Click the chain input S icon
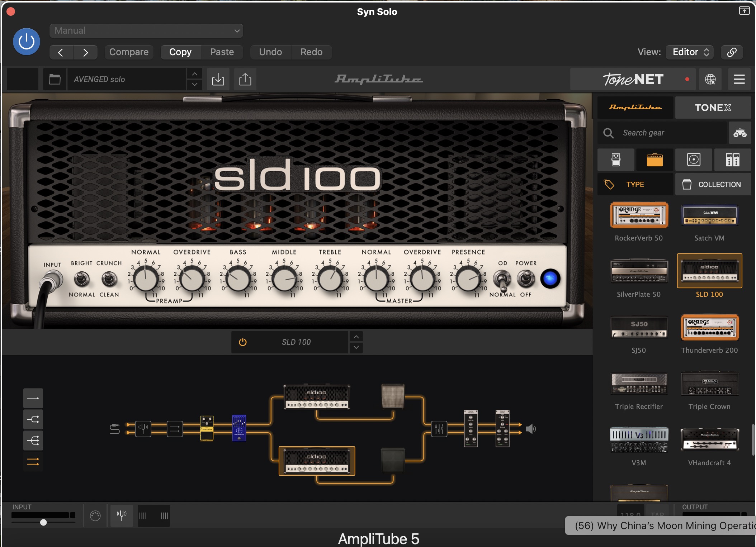 (114, 429)
